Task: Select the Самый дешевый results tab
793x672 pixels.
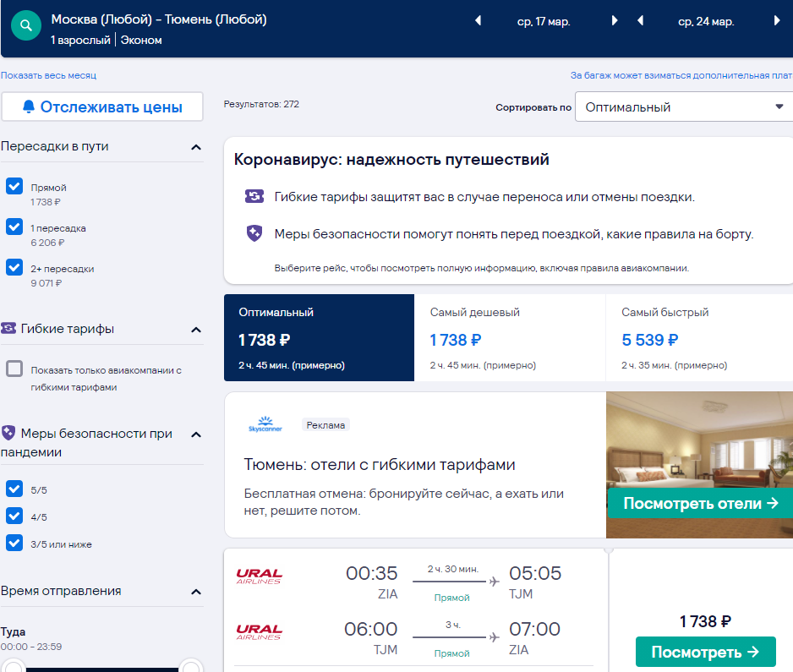Action: (x=510, y=337)
